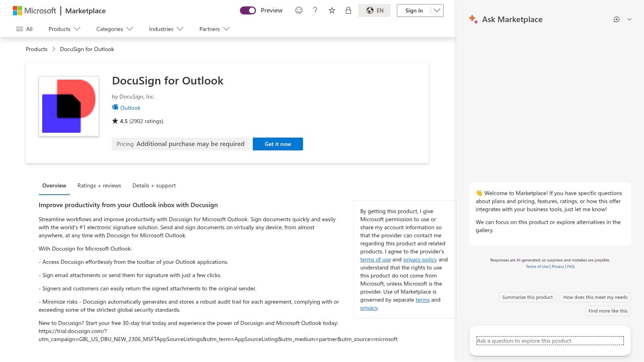This screenshot has height=362, width=644.
Task: Click the 4.5 star rating
Action: click(120, 121)
